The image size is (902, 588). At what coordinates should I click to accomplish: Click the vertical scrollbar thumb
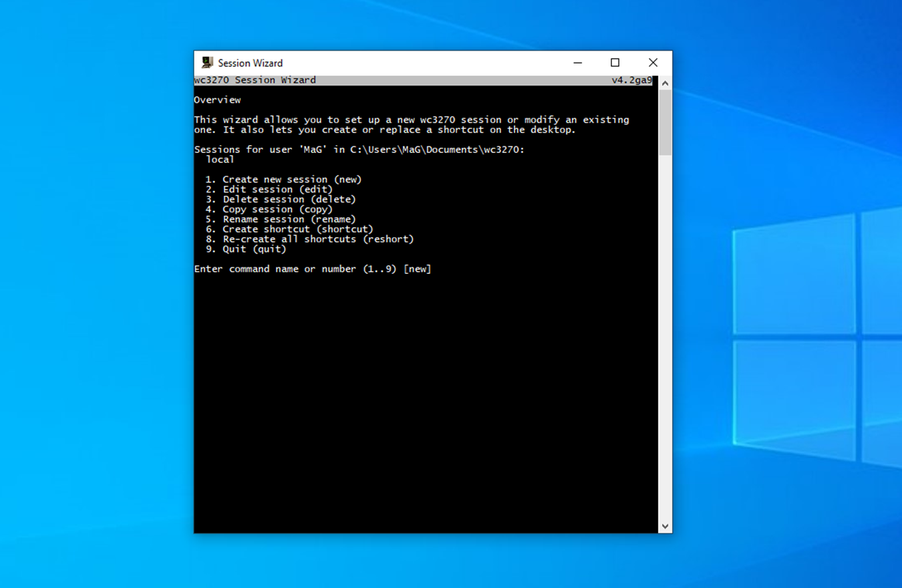coord(665,123)
